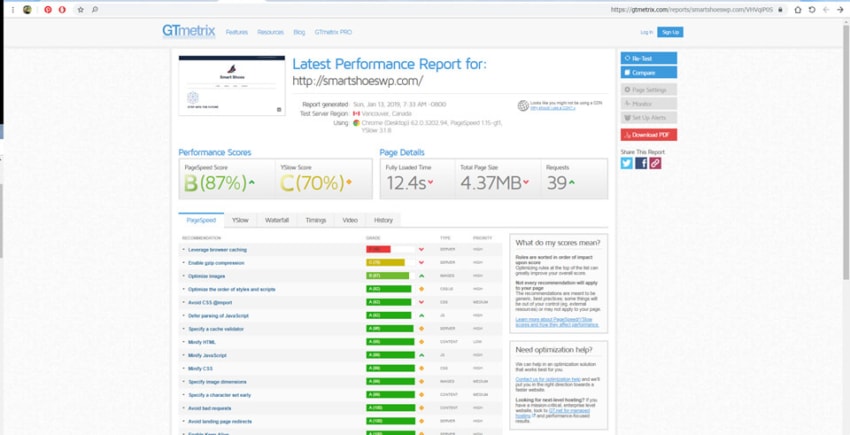The image size is (850, 435).
Task: Click red down arrow on Avoid CSS @import
Action: point(421,302)
